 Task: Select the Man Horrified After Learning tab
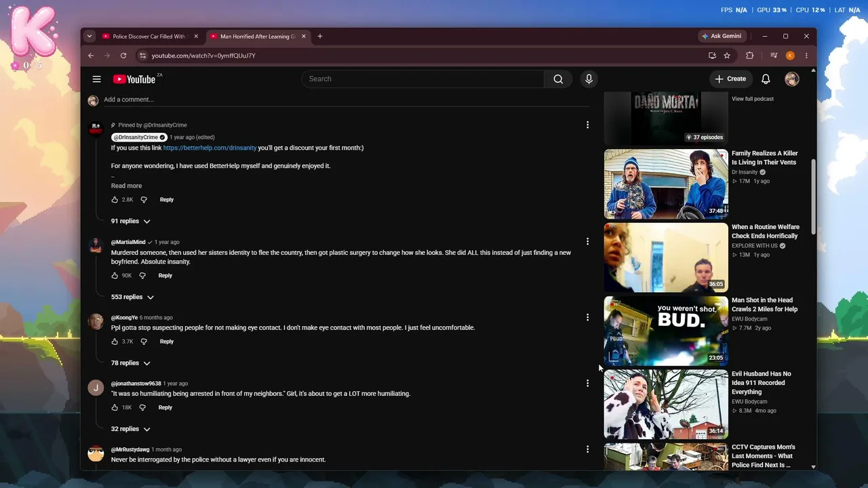click(x=258, y=37)
